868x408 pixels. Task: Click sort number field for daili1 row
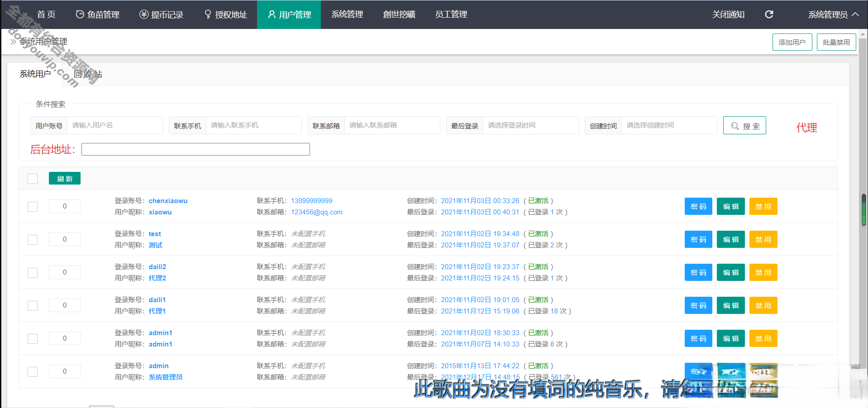tap(65, 305)
